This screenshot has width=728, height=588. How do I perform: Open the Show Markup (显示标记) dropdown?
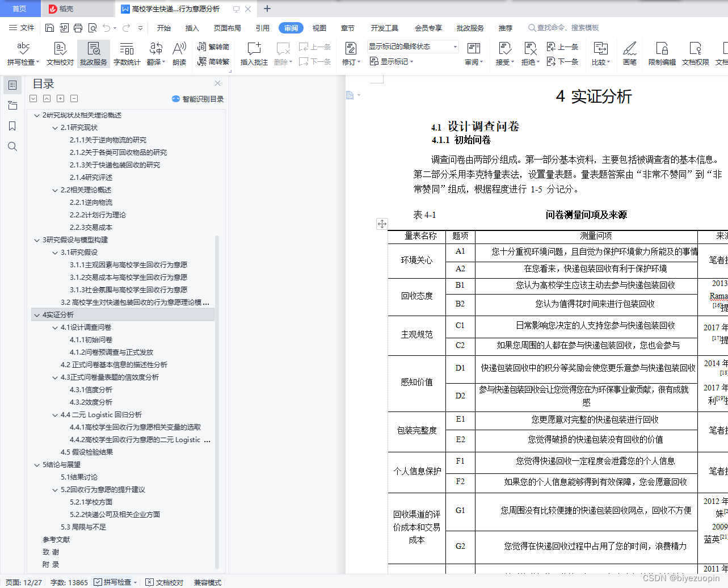[x=392, y=61]
